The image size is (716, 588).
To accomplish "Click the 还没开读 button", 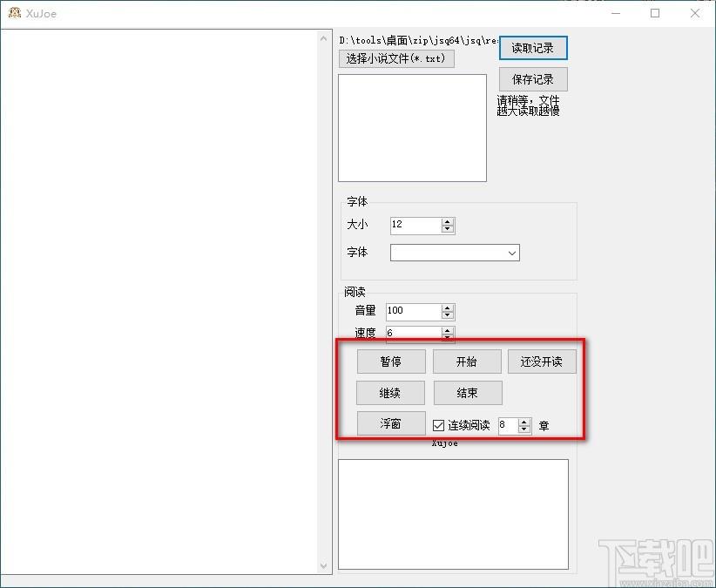I will pos(542,362).
